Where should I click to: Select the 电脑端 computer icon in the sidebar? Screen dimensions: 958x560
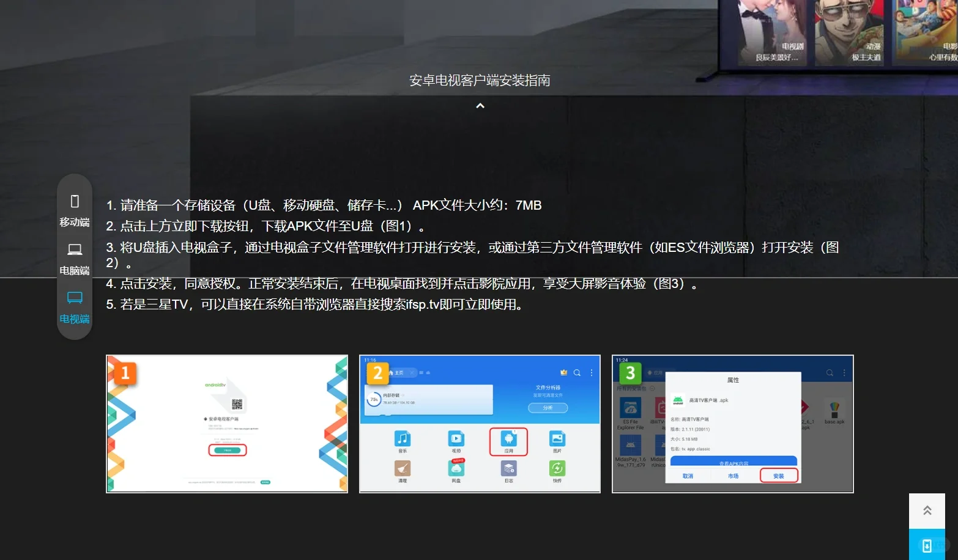(x=74, y=248)
